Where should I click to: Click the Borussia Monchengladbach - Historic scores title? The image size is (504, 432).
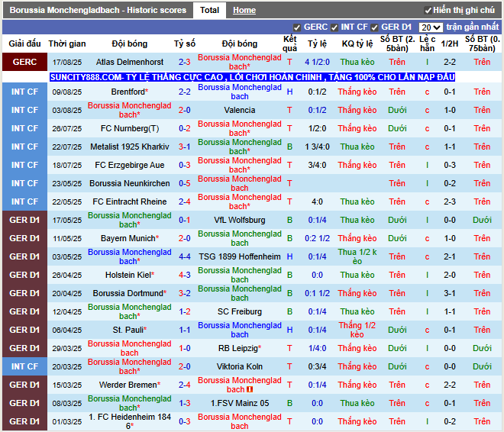tap(98, 10)
